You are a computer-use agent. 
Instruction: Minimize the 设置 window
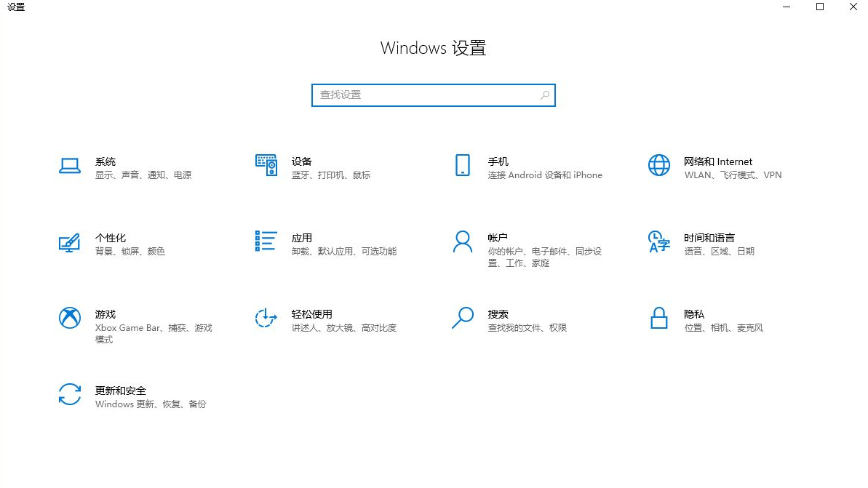[x=787, y=7]
